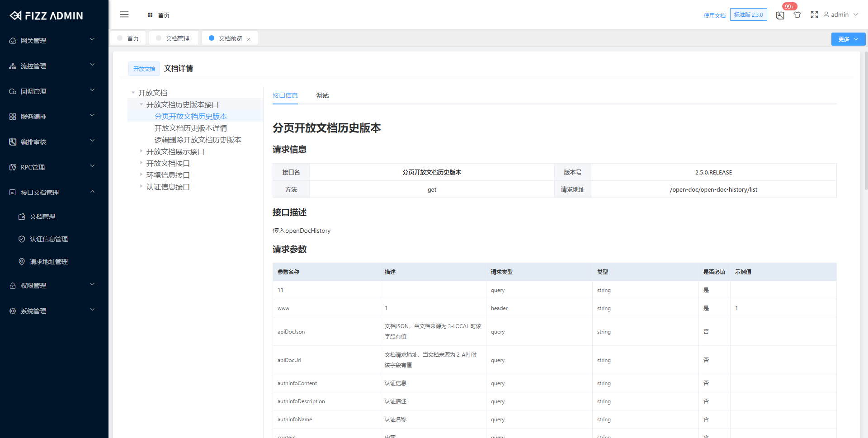Toggle fullscreen with the expand arrows icon
The width and height of the screenshot is (868, 438).
click(x=814, y=15)
